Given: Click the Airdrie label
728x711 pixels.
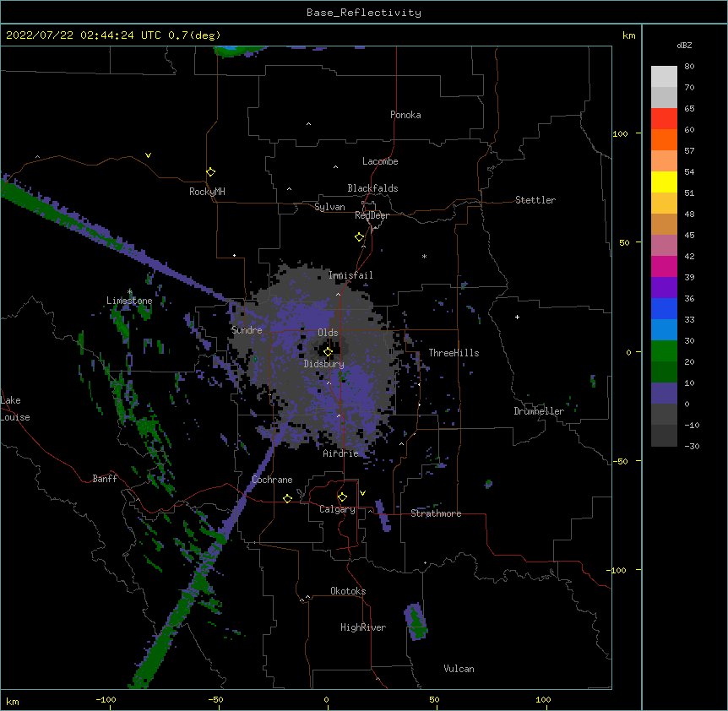Looking at the screenshot, I should point(341,453).
